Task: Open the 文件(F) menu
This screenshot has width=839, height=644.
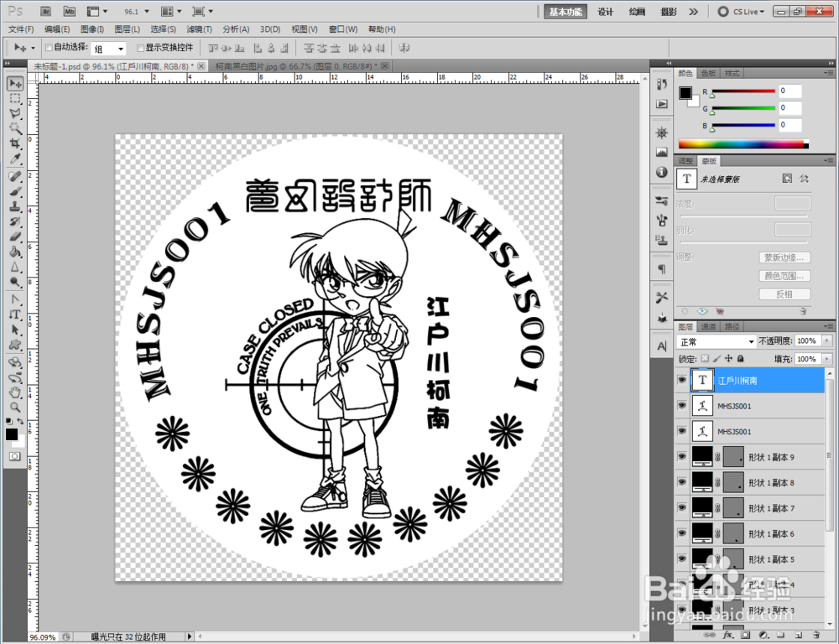Action: tap(22, 29)
